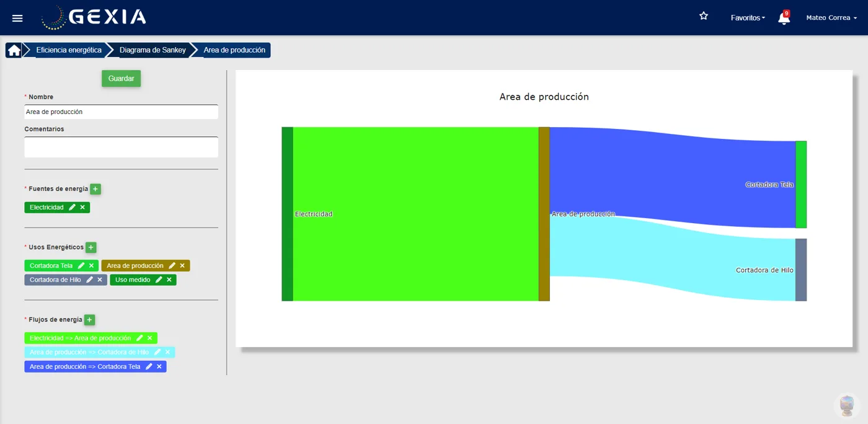Viewport: 868px width, 424px height.
Task: Click the green Cortadora Tela node bar
Action: 801,185
